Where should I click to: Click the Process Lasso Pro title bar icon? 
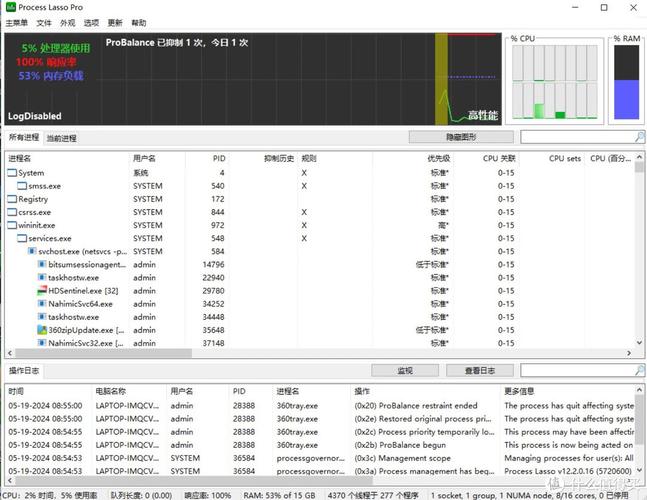click(x=11, y=7)
